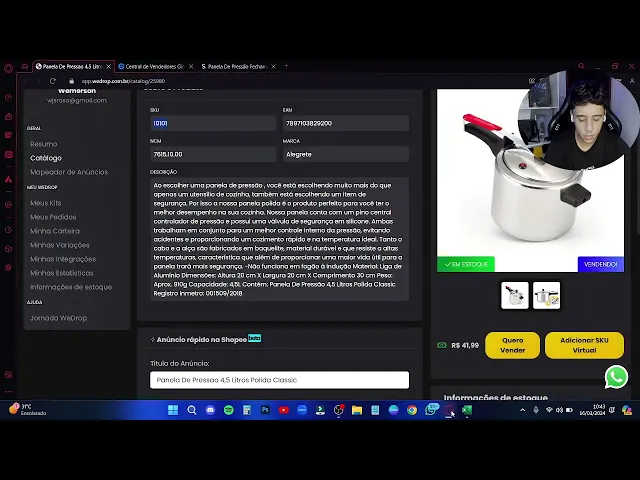Open File Explorer from the taskbar

[357, 410]
